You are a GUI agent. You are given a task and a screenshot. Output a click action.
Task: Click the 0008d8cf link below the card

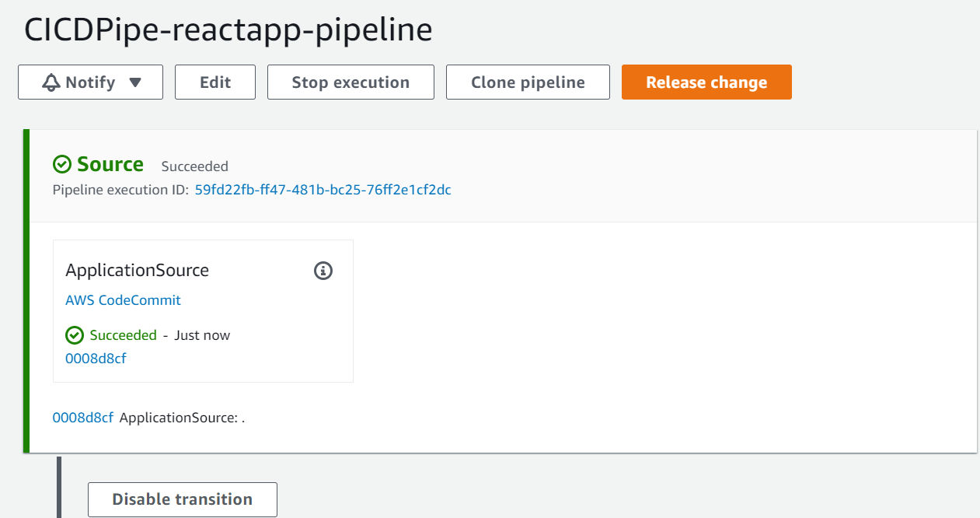click(x=82, y=418)
